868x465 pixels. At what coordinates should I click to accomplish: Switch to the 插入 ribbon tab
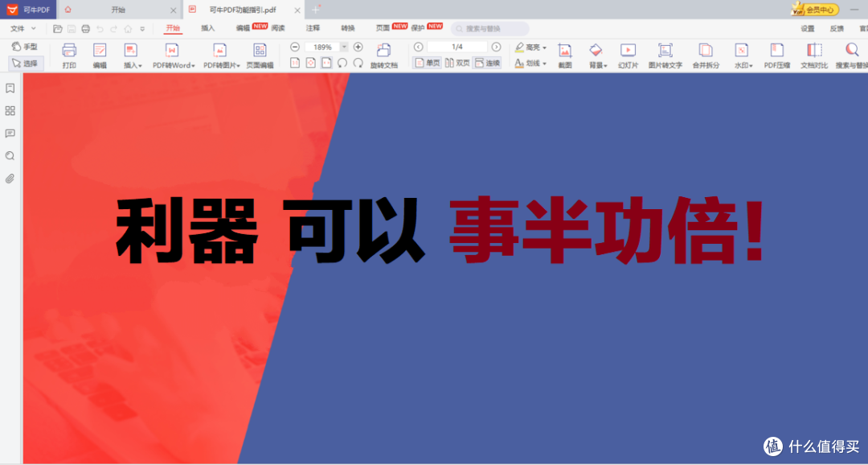207,28
